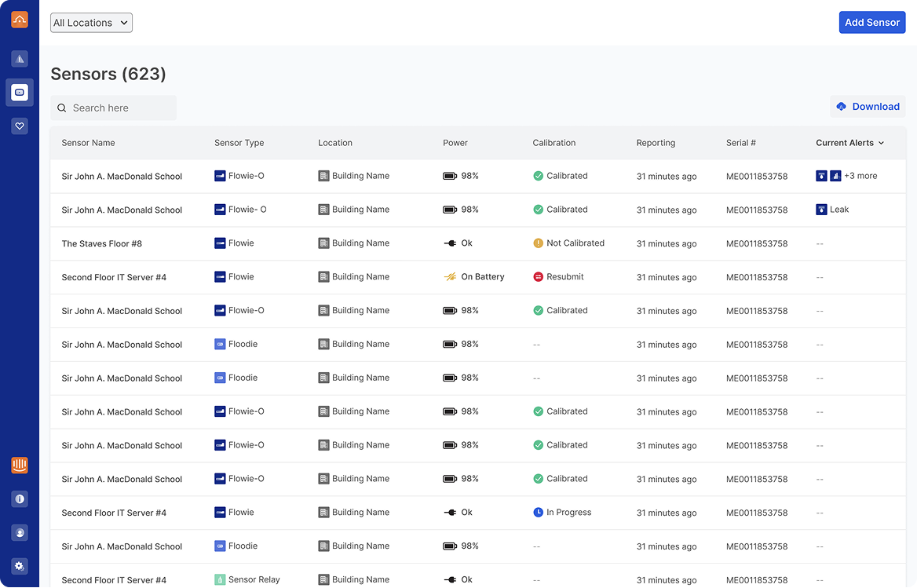
Task: Click the Flowie icon in In Progress row
Action: [220, 513]
